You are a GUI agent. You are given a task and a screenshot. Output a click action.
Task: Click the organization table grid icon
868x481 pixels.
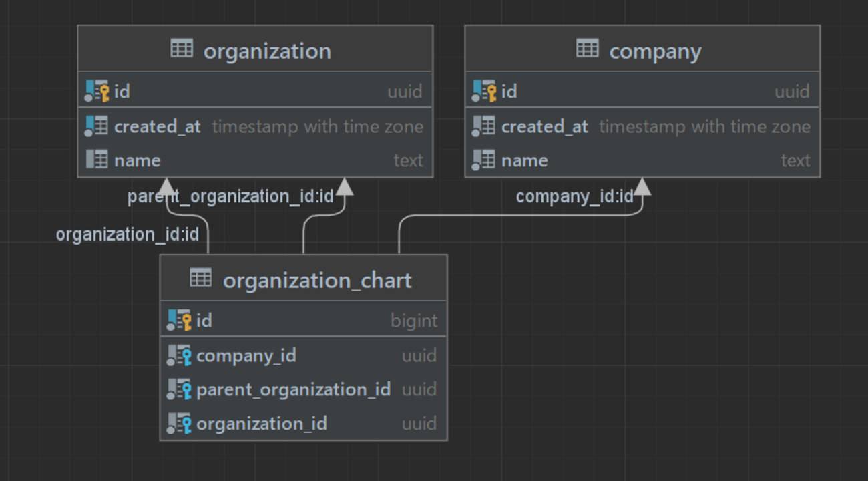(182, 49)
